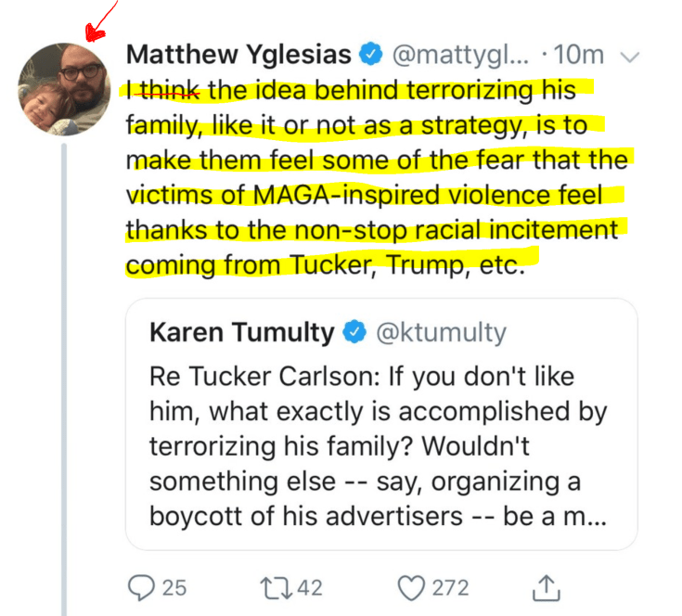Open the @ktumulty handle
The width and height of the screenshot is (682, 616).
point(441,331)
